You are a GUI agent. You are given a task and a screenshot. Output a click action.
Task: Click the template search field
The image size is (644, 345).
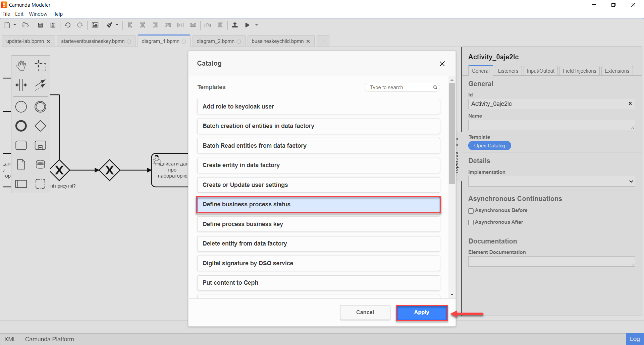(402, 87)
